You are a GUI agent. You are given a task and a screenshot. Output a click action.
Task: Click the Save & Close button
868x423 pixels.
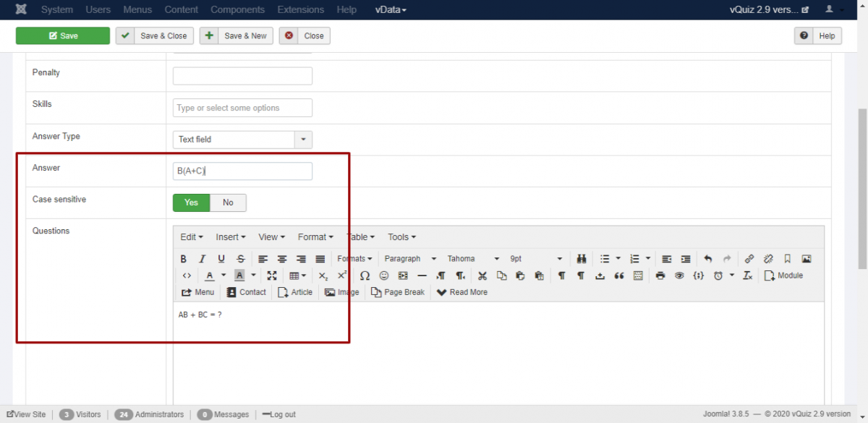[x=155, y=36]
